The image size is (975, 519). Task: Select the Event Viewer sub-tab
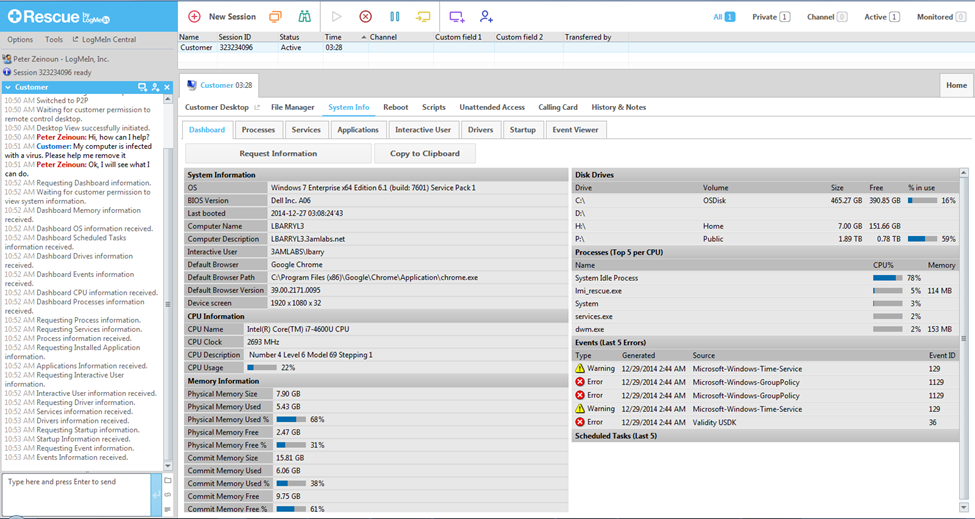coord(575,130)
